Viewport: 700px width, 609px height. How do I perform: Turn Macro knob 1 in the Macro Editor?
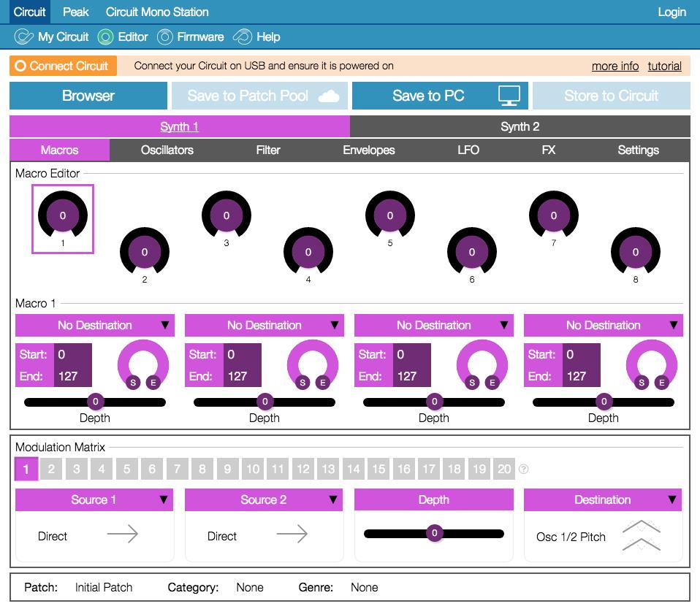62,216
